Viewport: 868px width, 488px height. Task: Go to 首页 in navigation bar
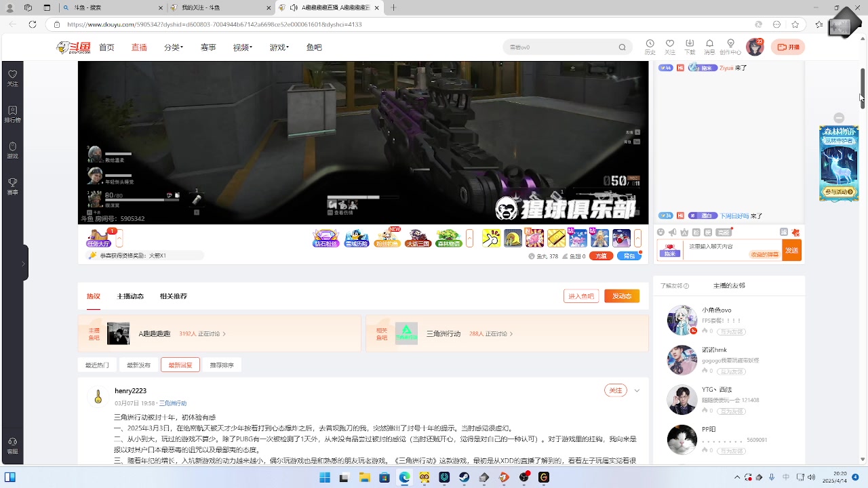[x=106, y=47]
